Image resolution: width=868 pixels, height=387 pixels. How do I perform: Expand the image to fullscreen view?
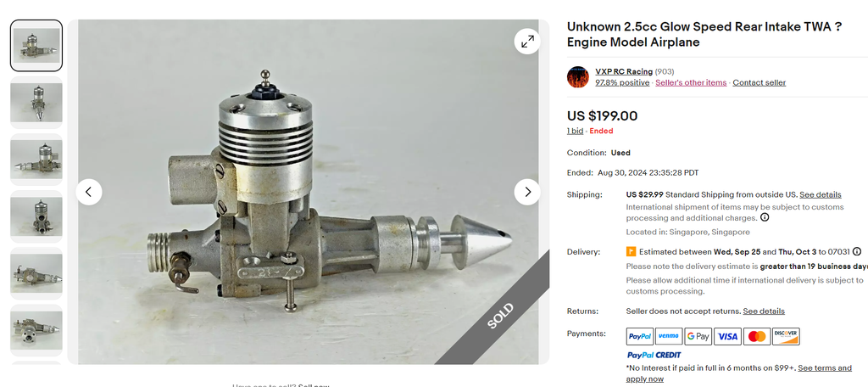click(527, 41)
